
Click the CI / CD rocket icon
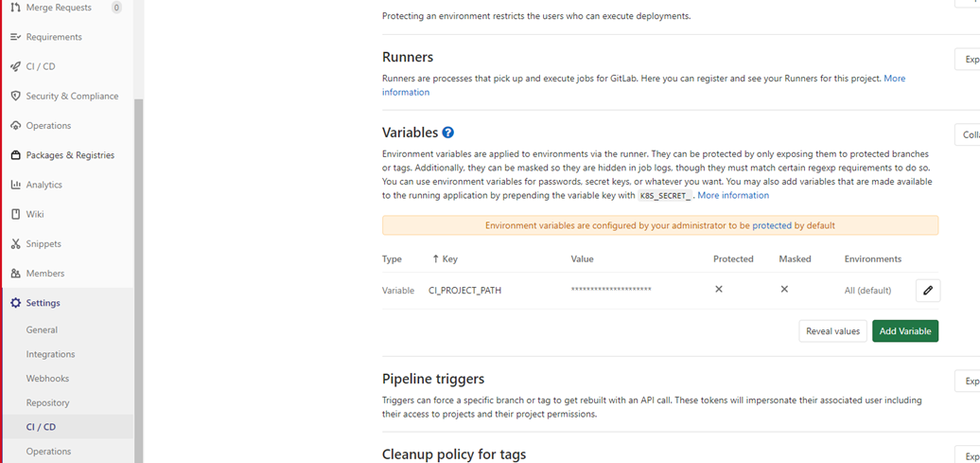[x=15, y=66]
